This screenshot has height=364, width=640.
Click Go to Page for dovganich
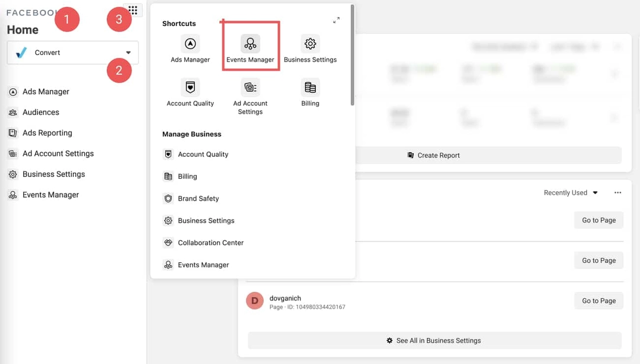[599, 301]
